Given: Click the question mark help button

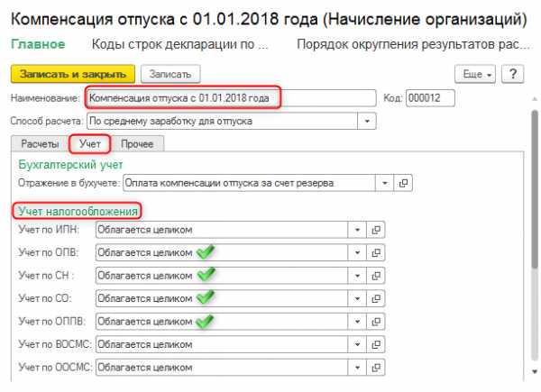Looking at the screenshot, I should tap(511, 73).
